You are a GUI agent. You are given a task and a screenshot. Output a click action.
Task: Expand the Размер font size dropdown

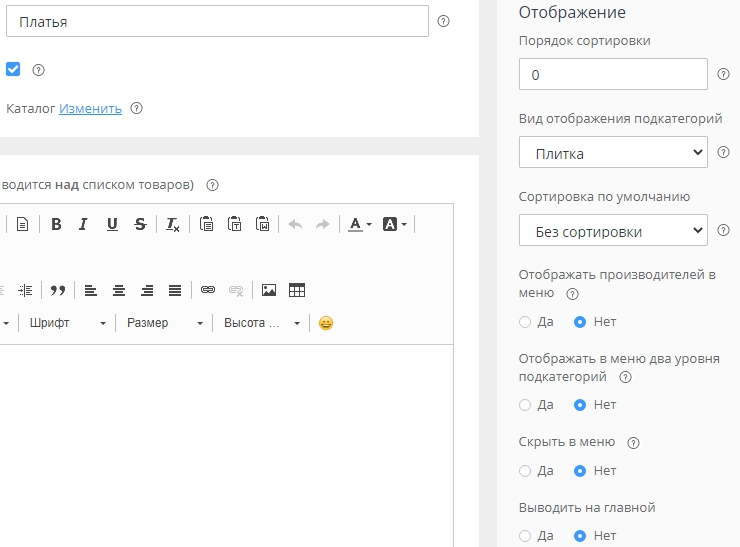pyautogui.click(x=164, y=323)
